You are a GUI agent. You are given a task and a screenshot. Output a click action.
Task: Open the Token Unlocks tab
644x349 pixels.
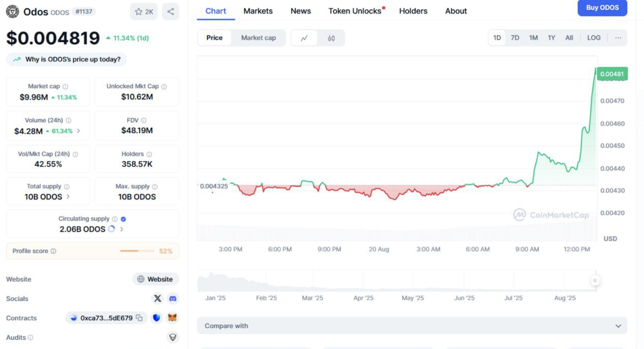pyautogui.click(x=355, y=11)
